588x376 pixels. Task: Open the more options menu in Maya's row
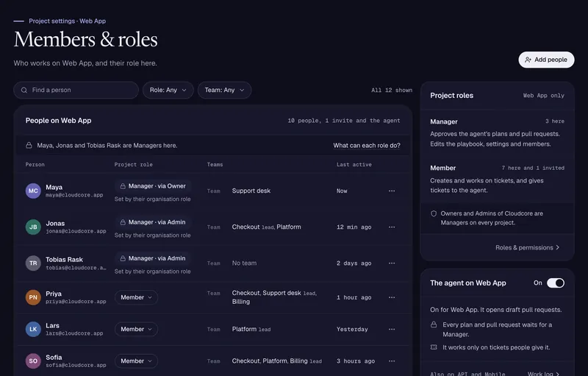coord(392,191)
